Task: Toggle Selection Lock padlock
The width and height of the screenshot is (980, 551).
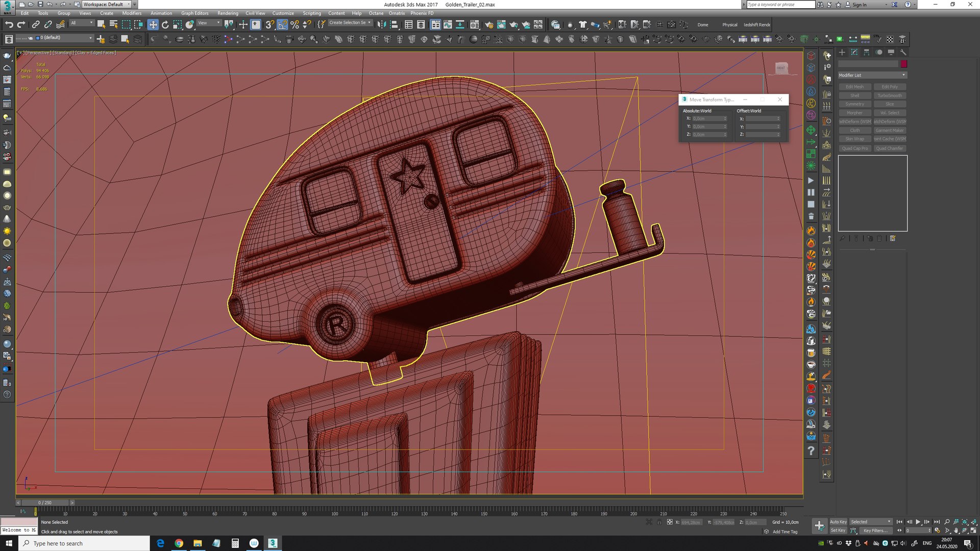Action: [659, 522]
